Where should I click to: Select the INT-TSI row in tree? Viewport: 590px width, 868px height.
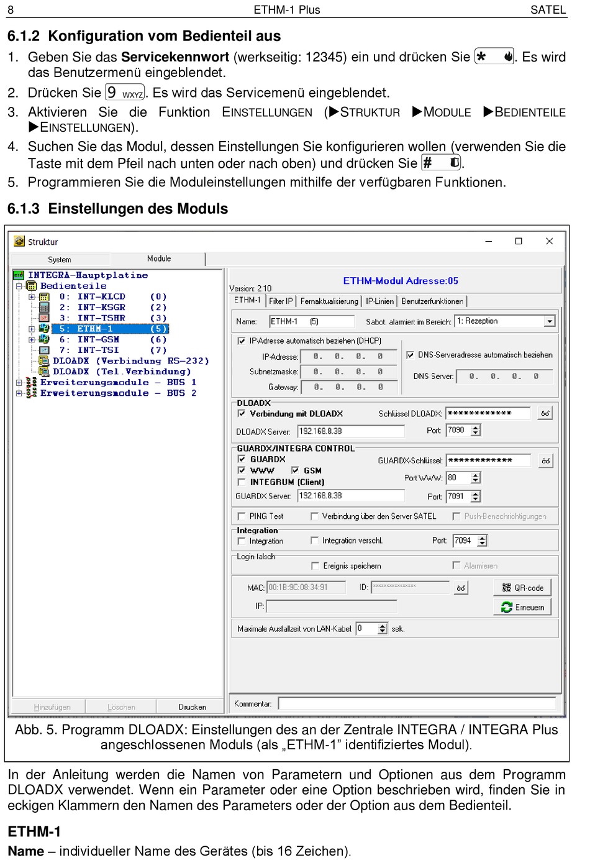[x=112, y=350]
